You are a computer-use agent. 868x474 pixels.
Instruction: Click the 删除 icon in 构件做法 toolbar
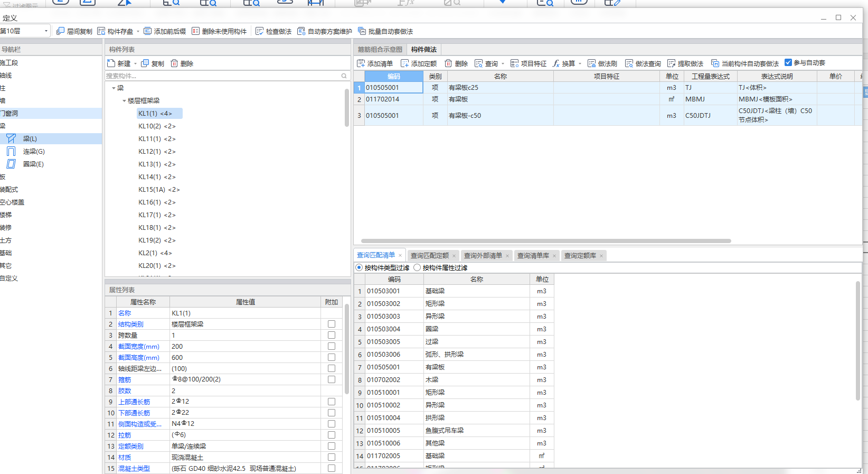448,63
